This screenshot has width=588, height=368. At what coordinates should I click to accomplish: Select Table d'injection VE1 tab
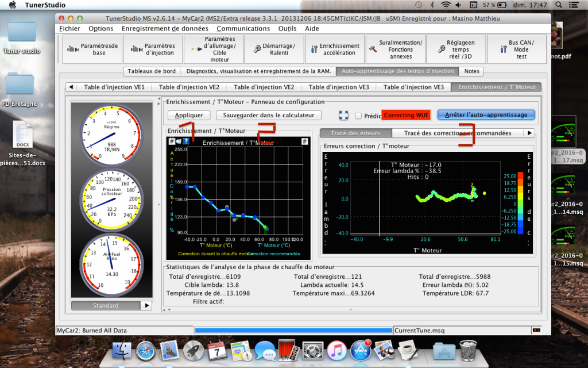114,87
